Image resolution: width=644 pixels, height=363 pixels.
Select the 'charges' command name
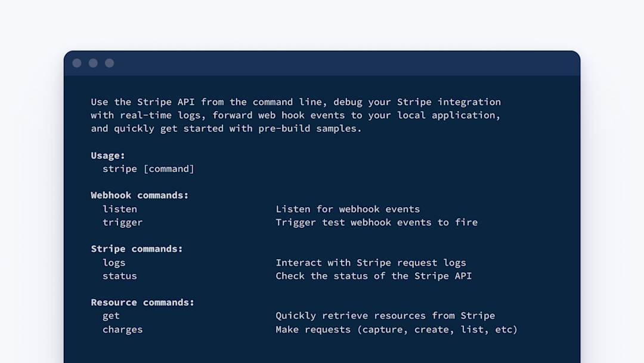[x=122, y=330]
